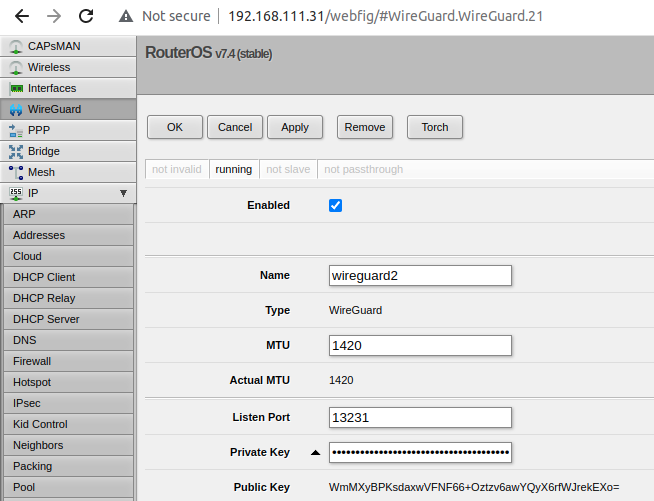This screenshot has width=654, height=501.
Task: Open Hotspot settings
Action: click(x=68, y=382)
